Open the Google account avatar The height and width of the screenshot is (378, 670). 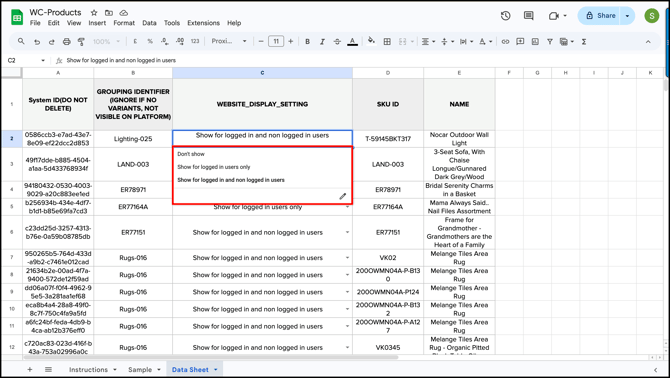tap(652, 16)
